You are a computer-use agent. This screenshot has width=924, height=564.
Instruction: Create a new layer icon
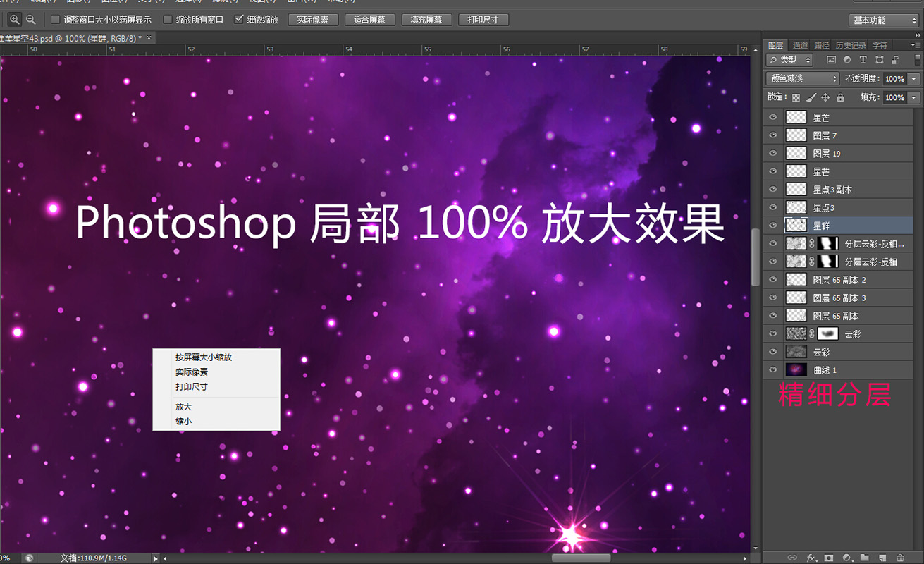click(x=882, y=558)
